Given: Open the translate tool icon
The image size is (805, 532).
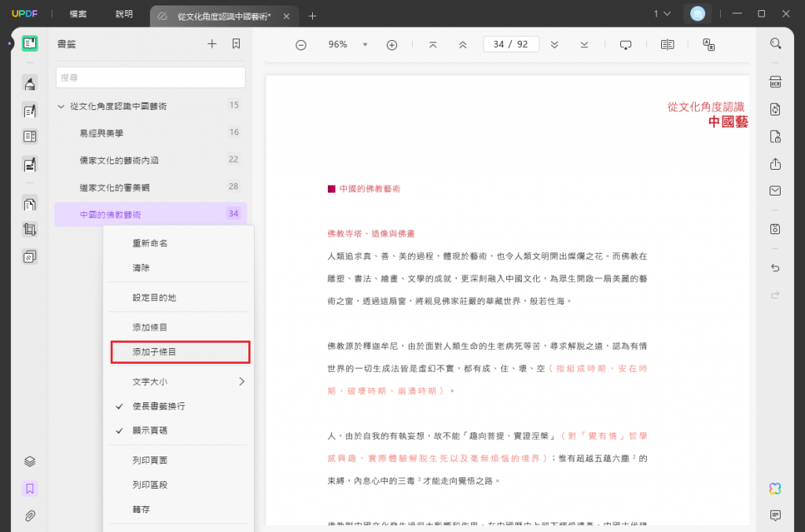Looking at the screenshot, I should (708, 45).
